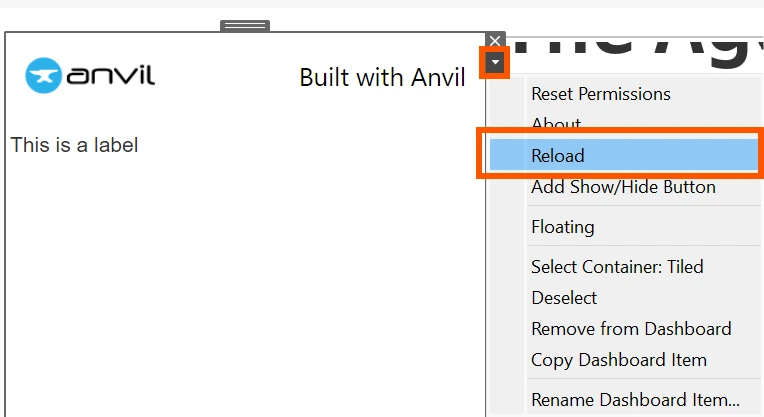Open Rename Dashboard Item dialog
Viewport: 764px width, 417px height.
[x=635, y=400]
